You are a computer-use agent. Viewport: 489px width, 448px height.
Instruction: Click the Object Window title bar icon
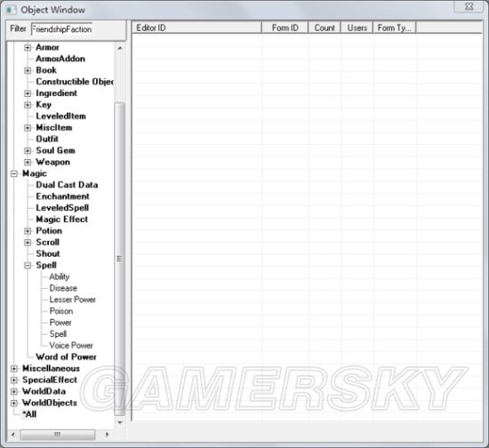(x=12, y=10)
